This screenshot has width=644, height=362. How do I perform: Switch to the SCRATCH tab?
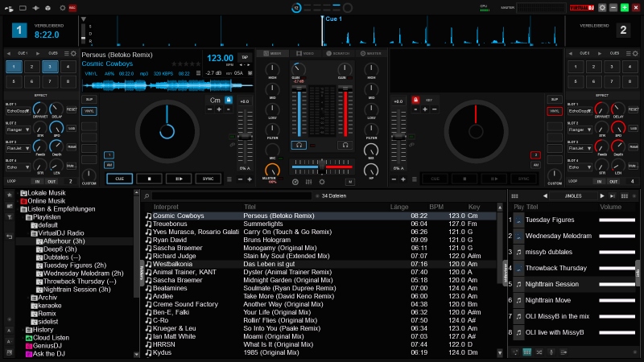click(337, 53)
